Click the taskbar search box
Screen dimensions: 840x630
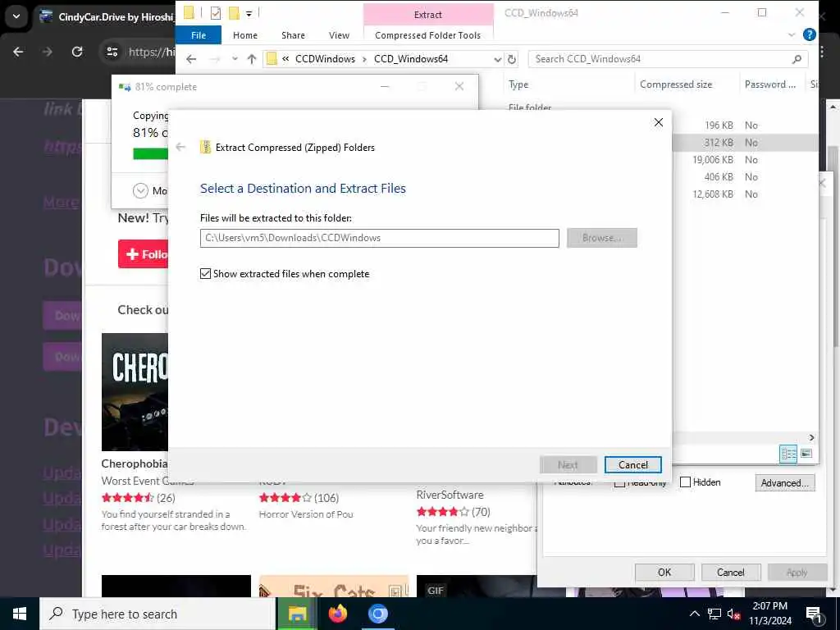click(157, 614)
